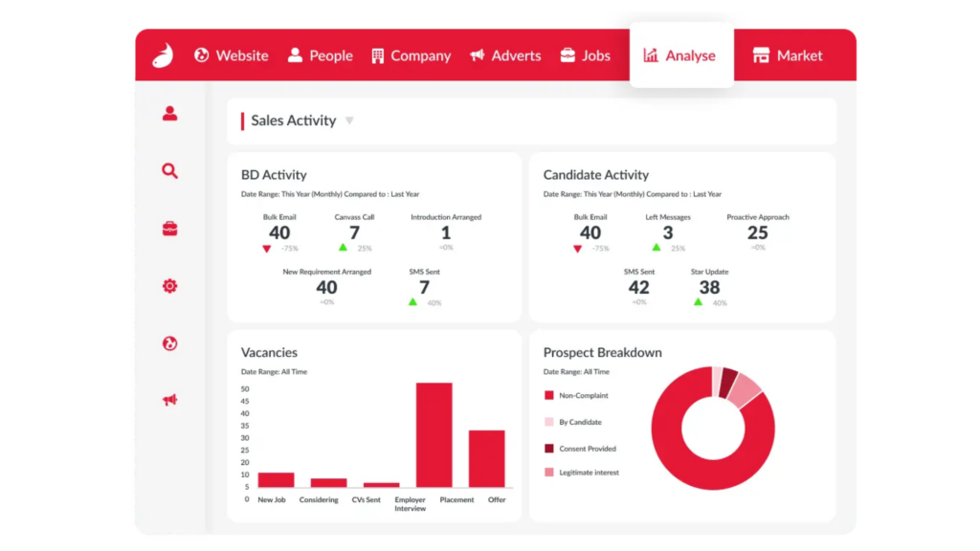Toggle the Non-Complaint legend swatch
980x551 pixels.
click(x=548, y=395)
